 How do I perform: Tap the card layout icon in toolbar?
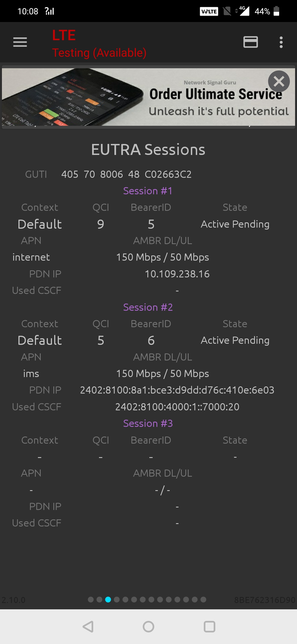[x=251, y=42]
